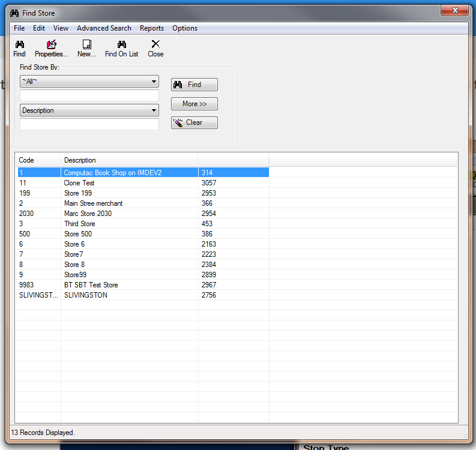Select the Store7 row

(143, 254)
